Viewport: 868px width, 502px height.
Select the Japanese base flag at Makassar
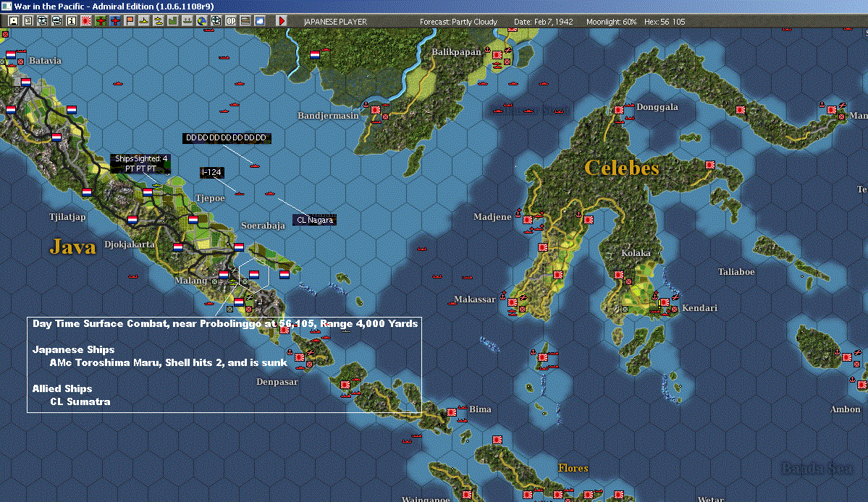[x=513, y=302]
